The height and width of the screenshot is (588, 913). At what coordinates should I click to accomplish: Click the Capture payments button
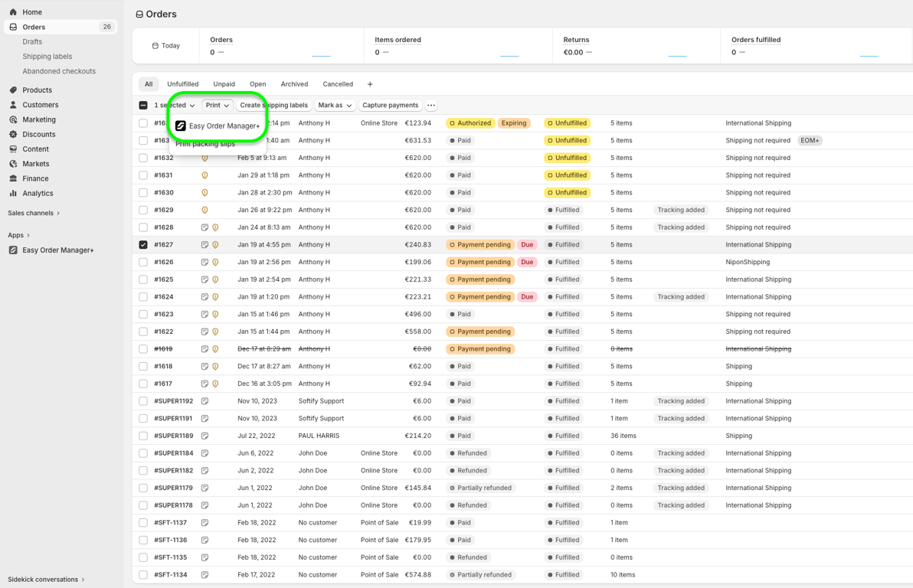point(390,106)
